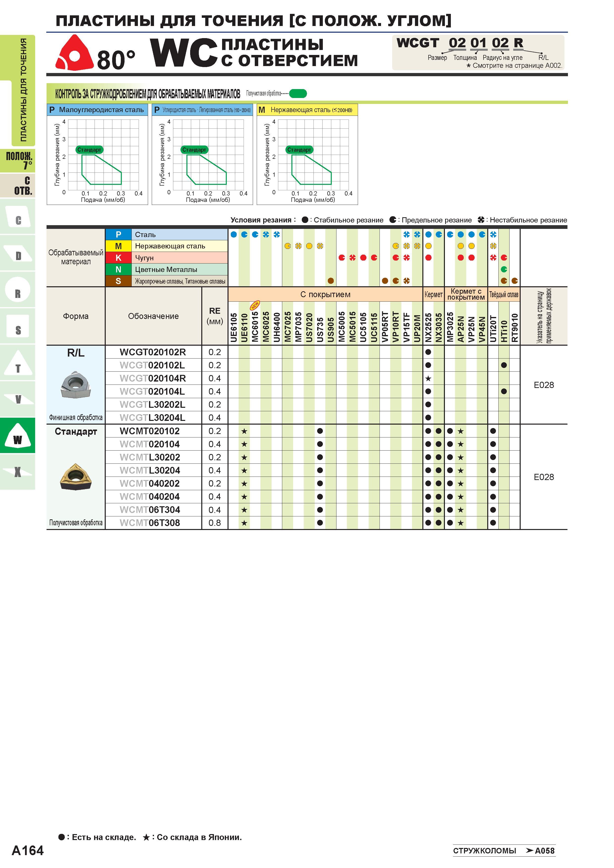
Task: Select designation WCMTL30204
Action: tap(150, 470)
